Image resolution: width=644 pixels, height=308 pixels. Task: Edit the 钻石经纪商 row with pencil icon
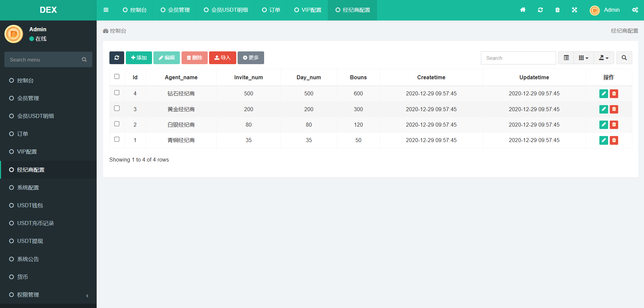coord(603,94)
